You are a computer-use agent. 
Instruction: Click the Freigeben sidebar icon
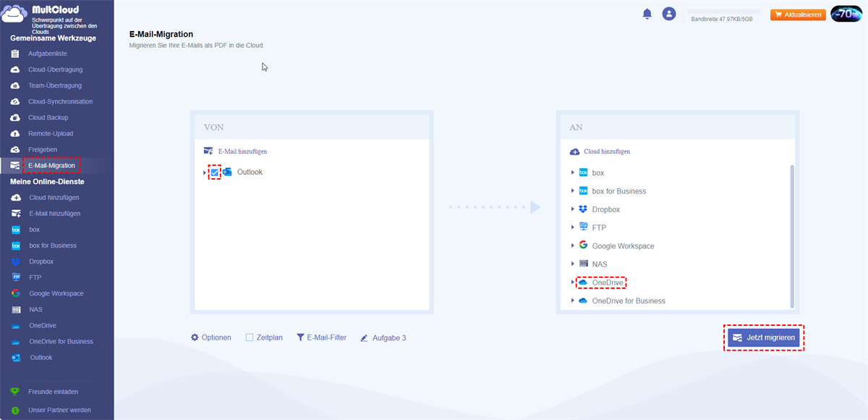(15, 150)
